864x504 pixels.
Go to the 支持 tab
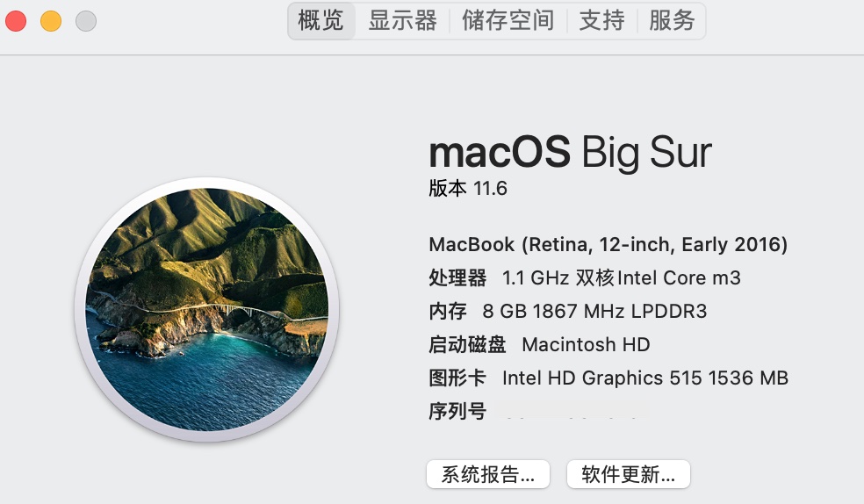pos(601,21)
